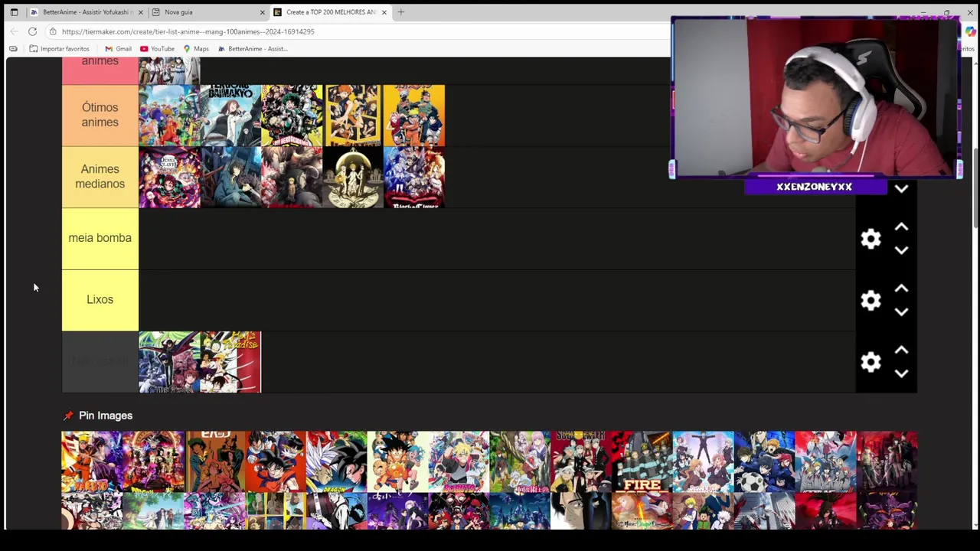
Task: Move the meia bomba row up
Action: [x=901, y=227]
